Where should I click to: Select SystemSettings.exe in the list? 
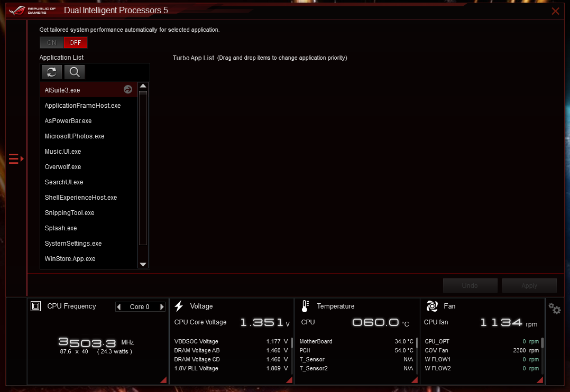coord(89,243)
